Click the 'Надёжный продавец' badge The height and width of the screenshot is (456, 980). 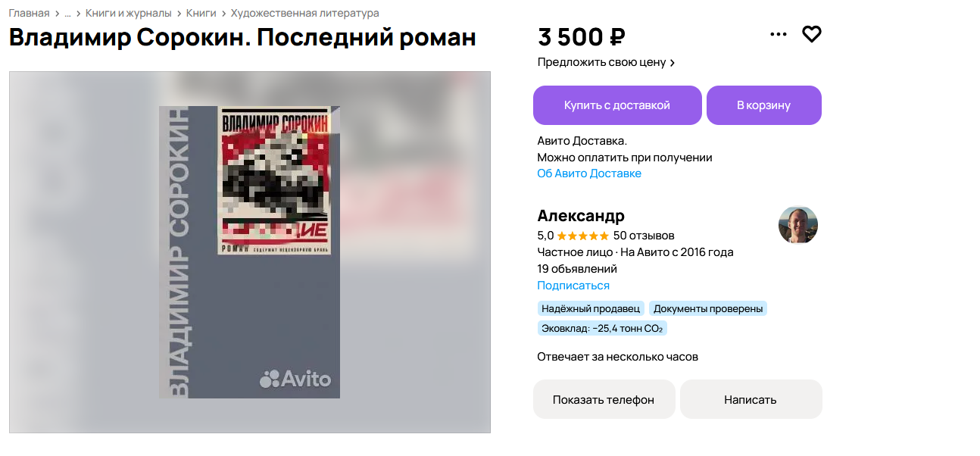pyautogui.click(x=591, y=308)
